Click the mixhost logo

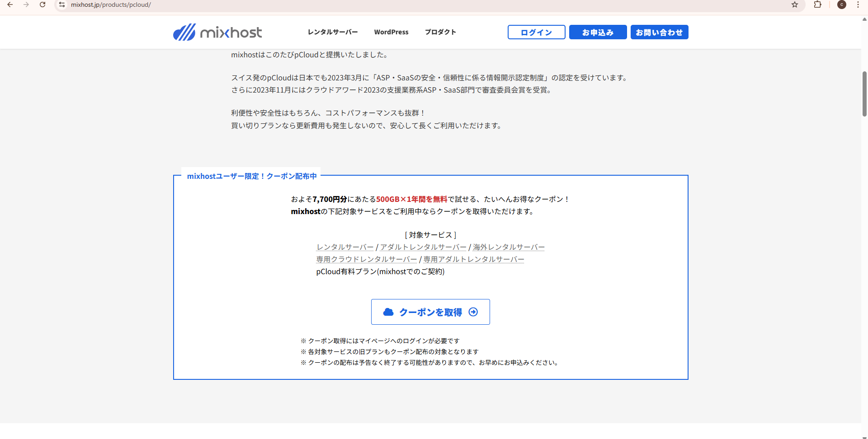click(x=217, y=32)
